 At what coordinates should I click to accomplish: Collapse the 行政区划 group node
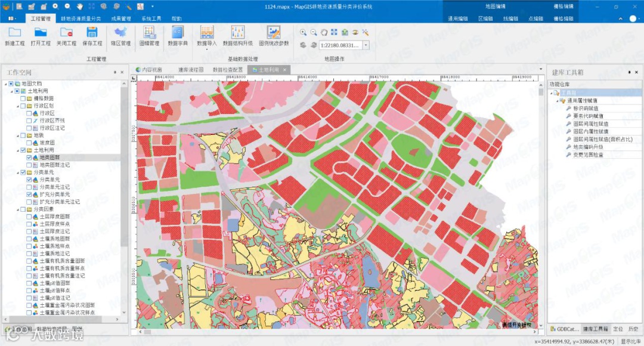click(x=18, y=106)
